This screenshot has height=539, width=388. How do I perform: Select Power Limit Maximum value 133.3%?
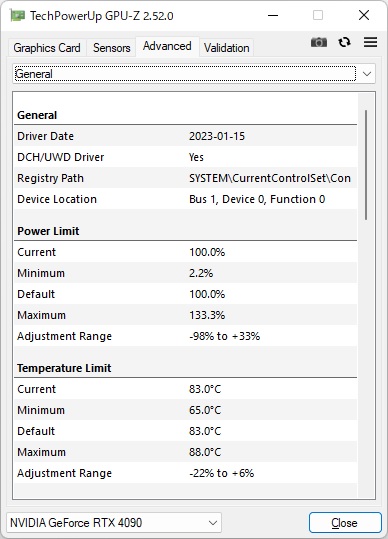point(207,315)
